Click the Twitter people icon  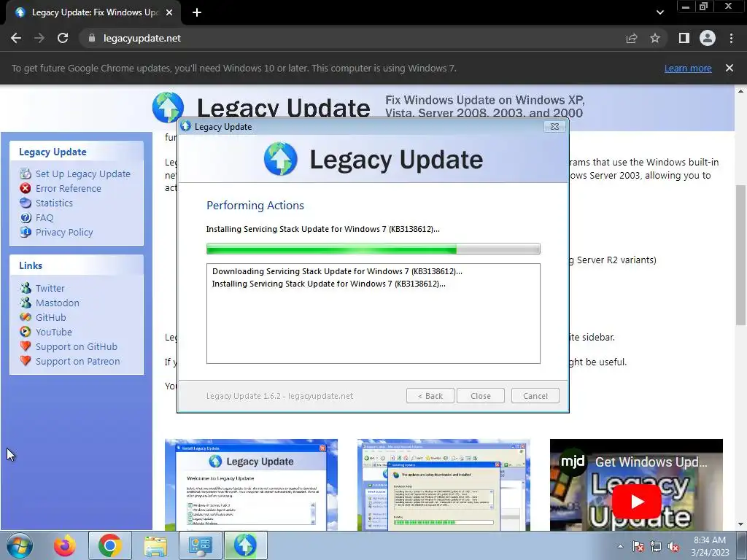tap(26, 287)
